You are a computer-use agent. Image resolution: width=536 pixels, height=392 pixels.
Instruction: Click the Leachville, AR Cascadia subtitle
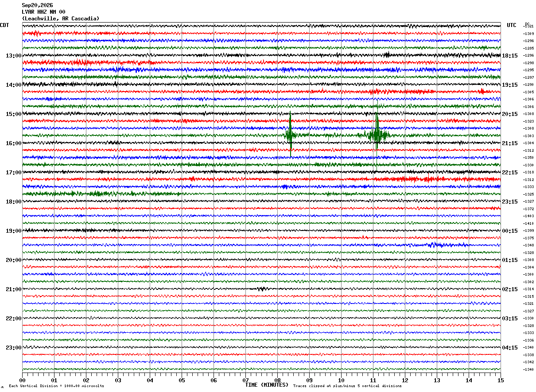click(x=61, y=19)
